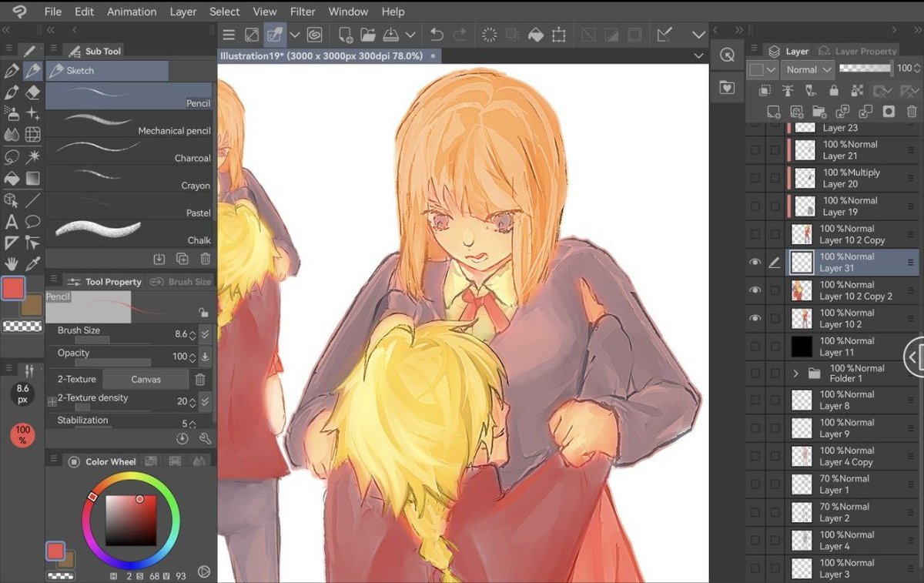Expand the command bar overflow chevron
The width and height of the screenshot is (924, 583).
pyautogui.click(x=698, y=35)
